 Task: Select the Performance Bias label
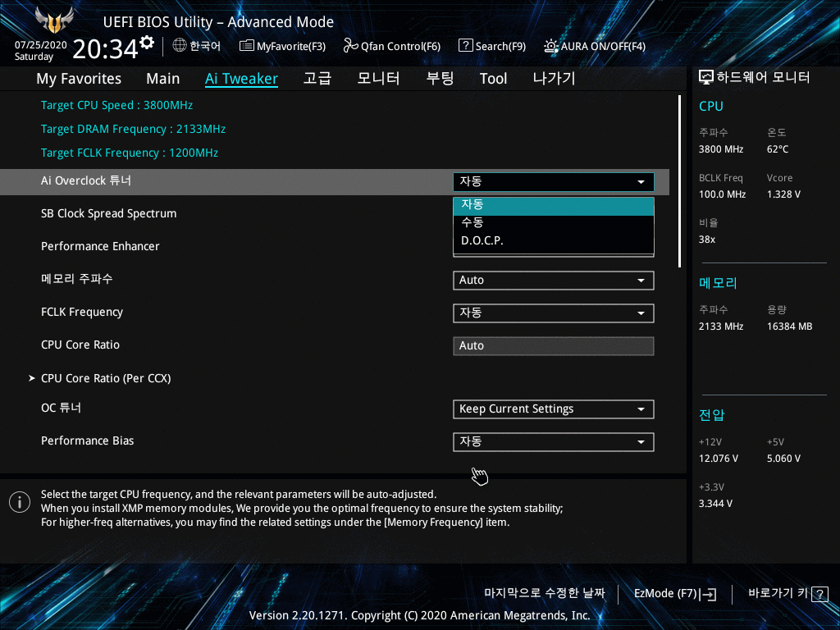click(x=87, y=441)
